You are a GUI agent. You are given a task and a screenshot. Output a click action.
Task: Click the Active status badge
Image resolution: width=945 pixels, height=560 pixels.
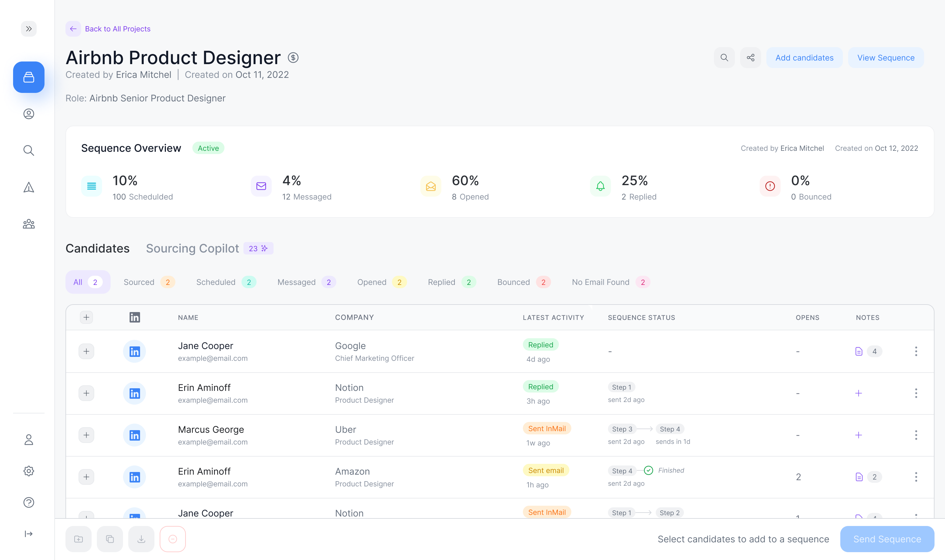[208, 148]
